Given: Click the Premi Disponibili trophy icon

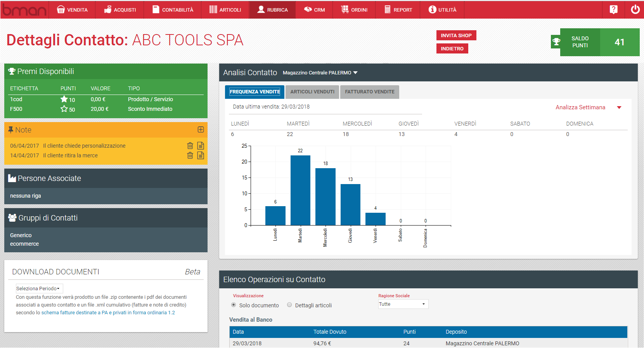Looking at the screenshot, I should (12, 71).
